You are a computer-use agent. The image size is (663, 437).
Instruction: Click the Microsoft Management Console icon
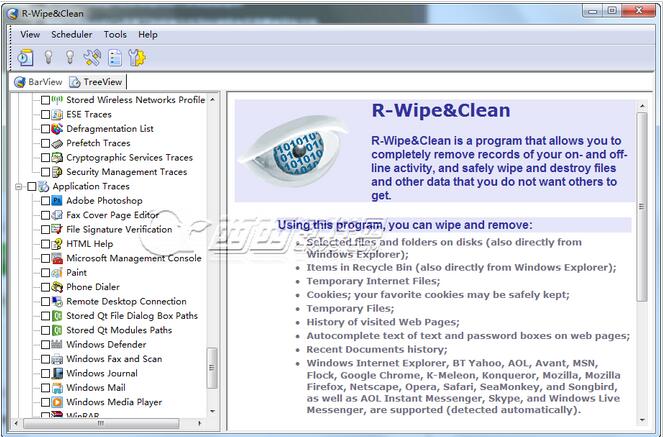point(57,258)
